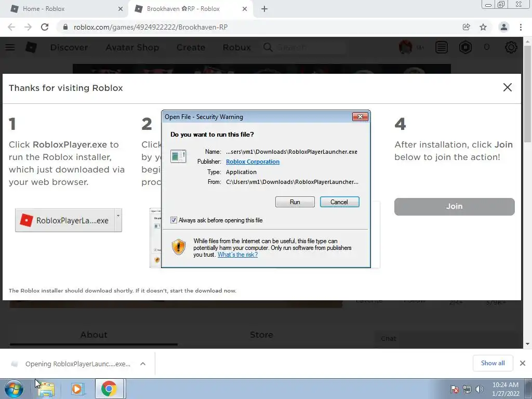The height and width of the screenshot is (399, 532).
Task: Close the downloads bar
Action: 523,363
